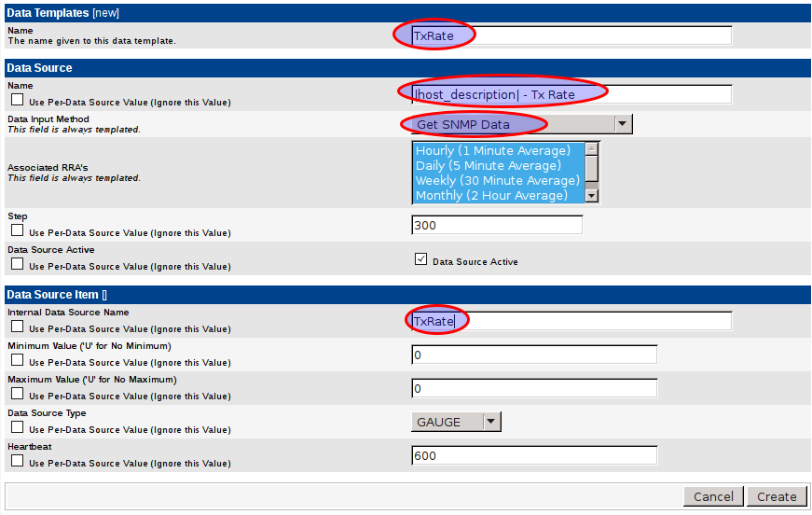Image resolution: width=812 pixels, height=515 pixels.
Task: Click the Heartbeat field containing 600
Action: [x=533, y=455]
